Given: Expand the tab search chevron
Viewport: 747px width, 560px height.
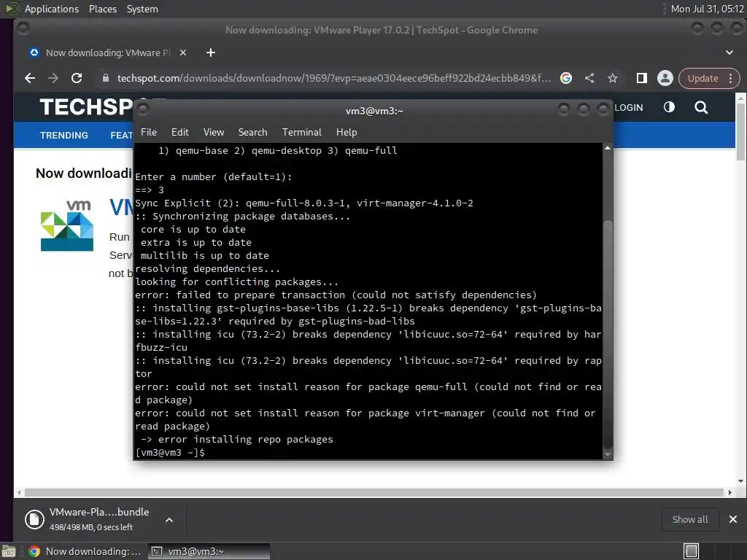Looking at the screenshot, I should click(729, 52).
